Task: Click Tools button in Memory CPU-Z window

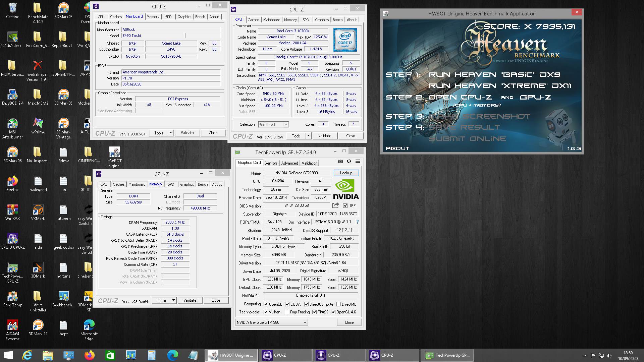Action: click(161, 300)
